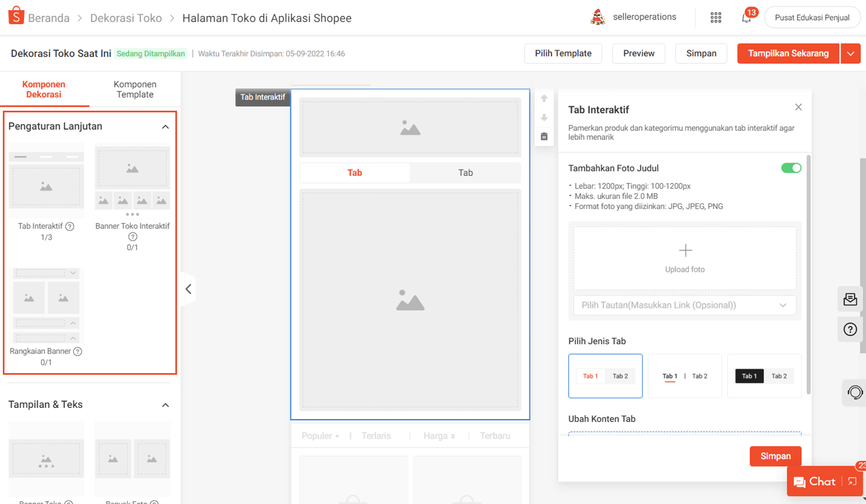Select the black filled tab style option
The image size is (866, 504).
[x=764, y=376]
